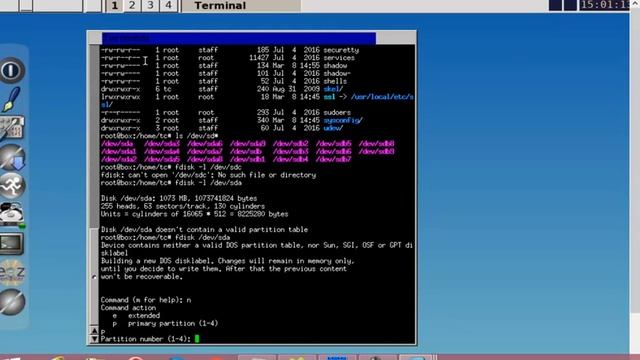Click the green cursor after Partition number prompt
Screen dimensions: 640x360
[197, 339]
